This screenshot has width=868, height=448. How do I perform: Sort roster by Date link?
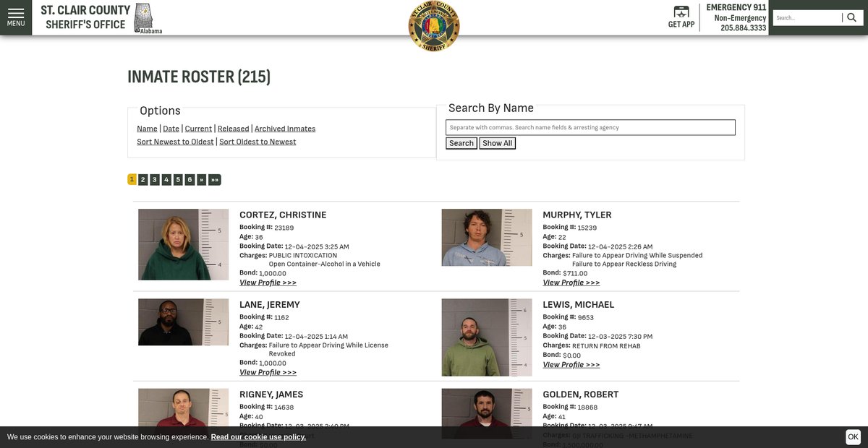point(171,129)
